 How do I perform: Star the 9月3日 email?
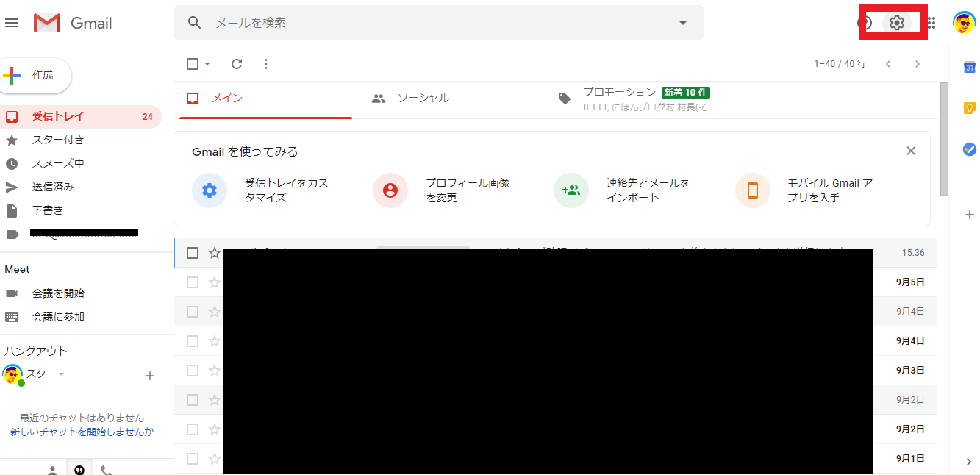click(x=215, y=371)
